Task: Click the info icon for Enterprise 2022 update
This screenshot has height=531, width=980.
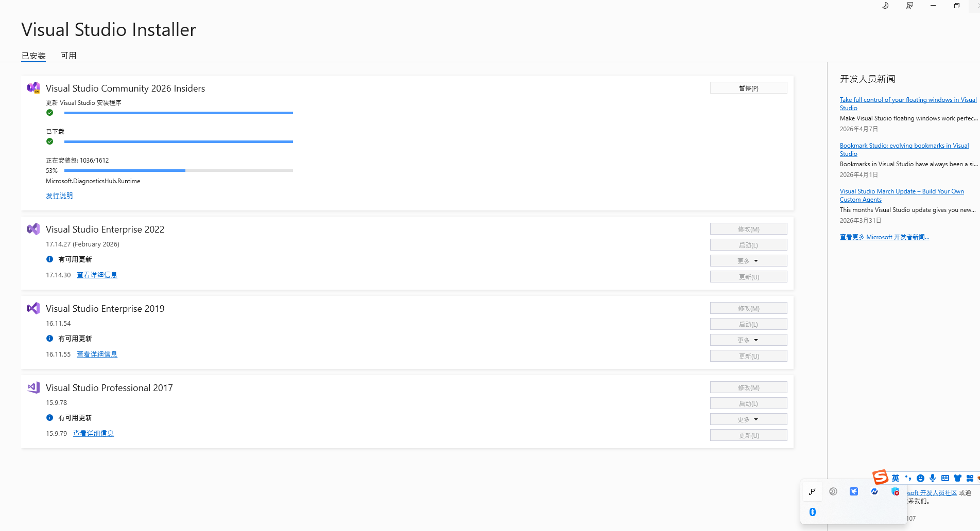Action: tap(49, 259)
